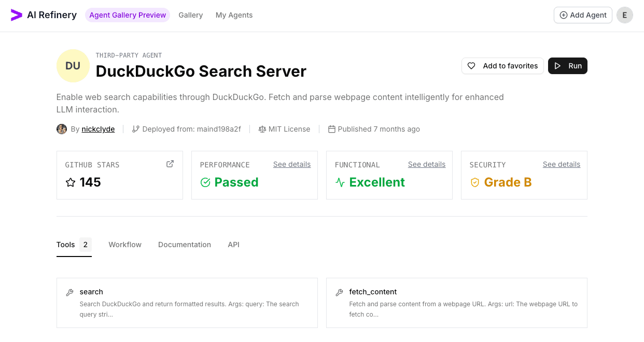Click the wrench icon on the search tool card
This screenshot has width=644, height=342.
pos(69,292)
